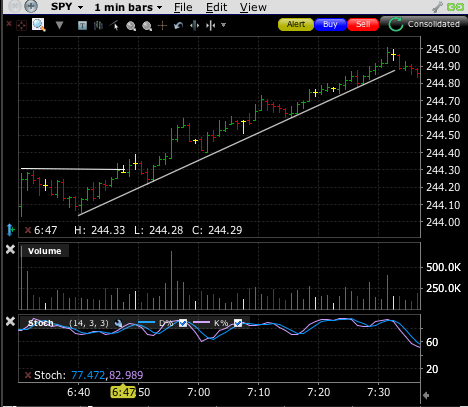Click the horizontal expand arrows icon
The height and width of the screenshot is (407, 468).
(x=194, y=25)
